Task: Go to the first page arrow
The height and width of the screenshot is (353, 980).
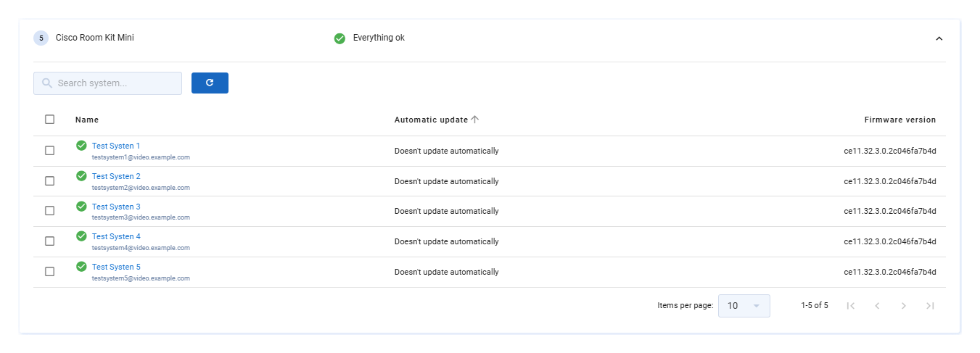Action: tap(851, 306)
